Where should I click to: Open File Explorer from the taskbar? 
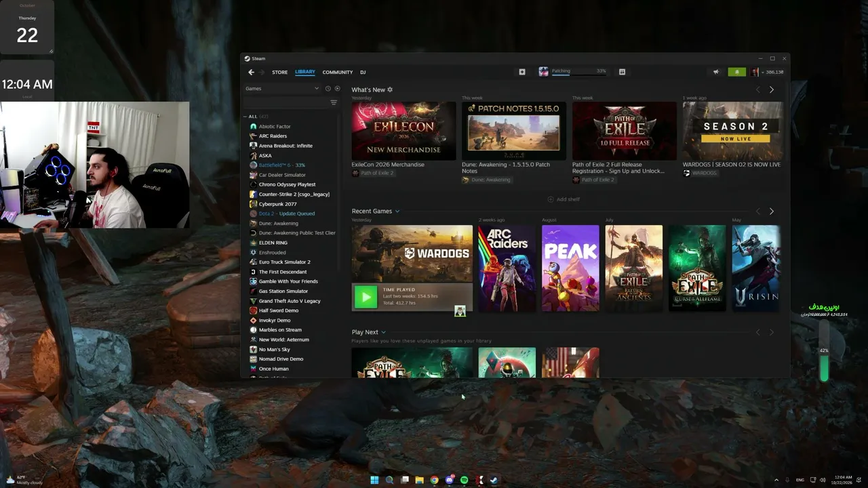tap(419, 480)
